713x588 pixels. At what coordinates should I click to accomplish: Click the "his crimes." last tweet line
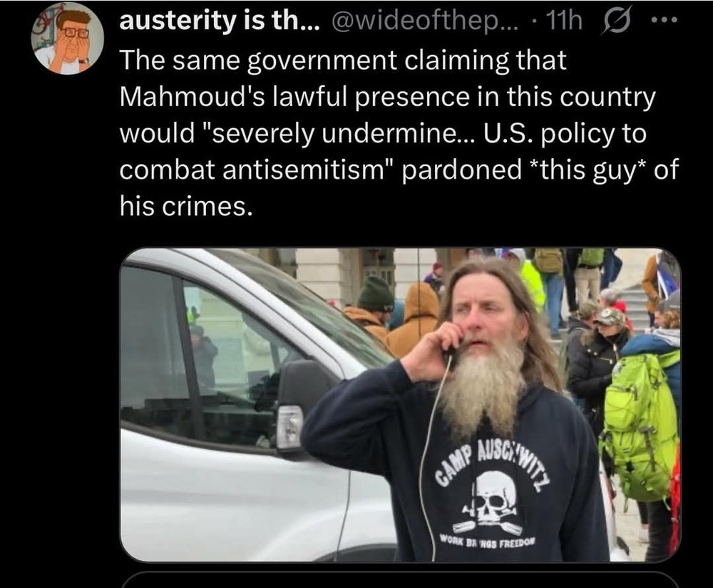[x=186, y=206]
